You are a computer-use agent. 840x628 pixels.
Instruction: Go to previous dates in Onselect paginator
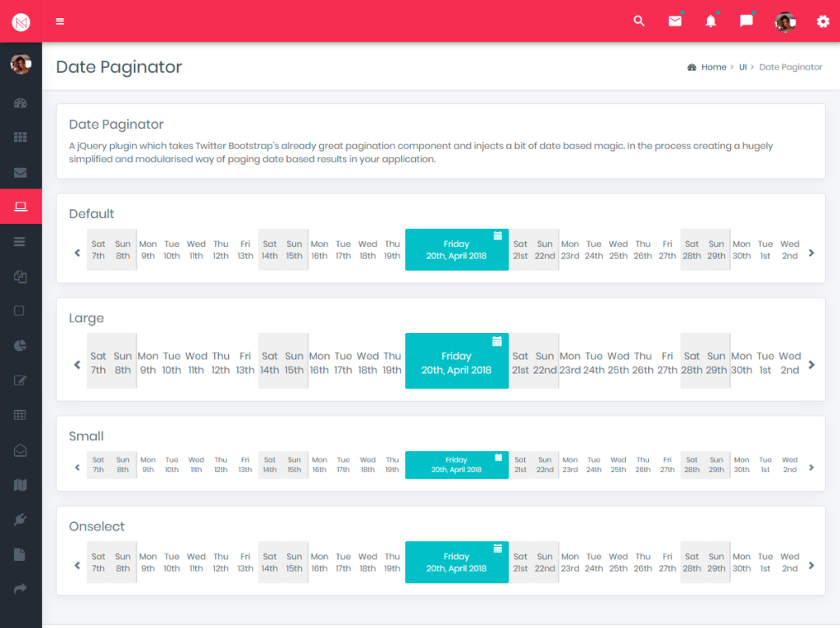tap(77, 566)
